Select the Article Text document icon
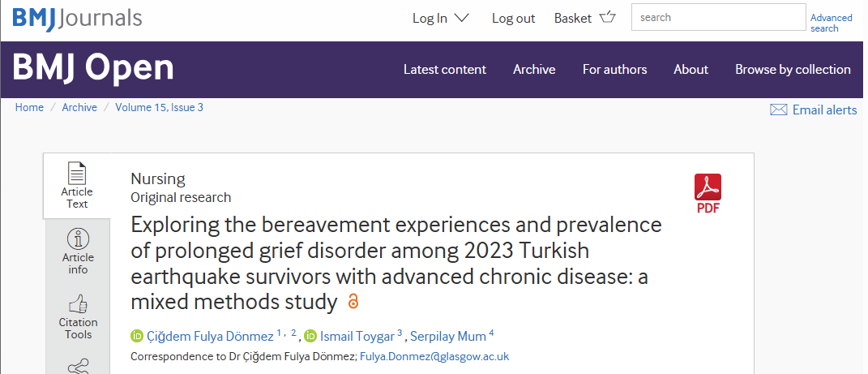 point(77,173)
